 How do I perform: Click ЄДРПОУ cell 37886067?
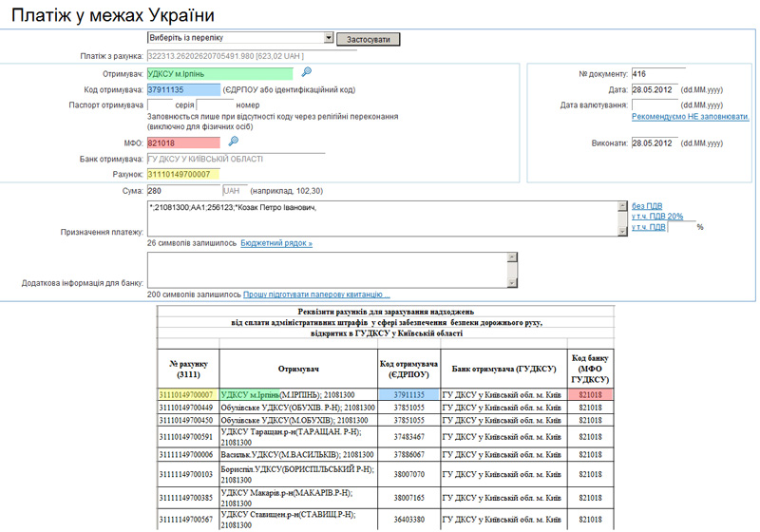[x=409, y=454]
